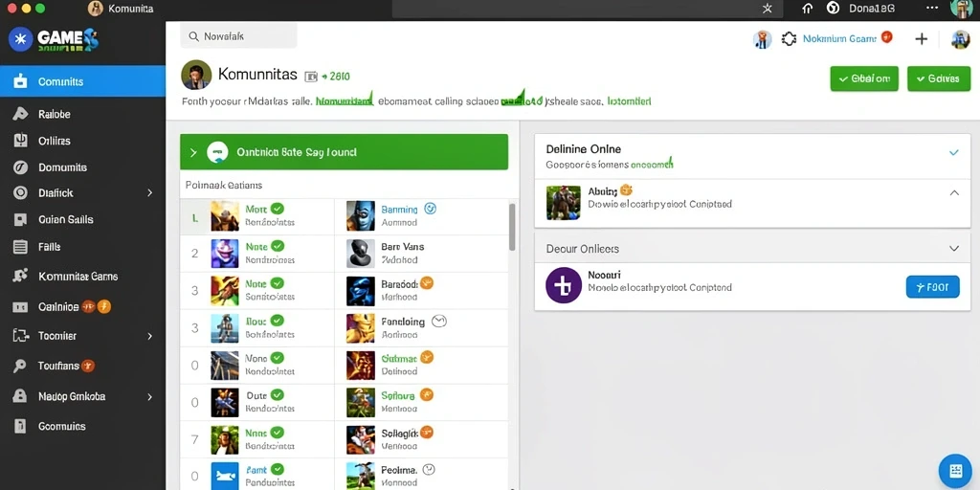Image resolution: width=980 pixels, height=490 pixels.
Task: Expand the Toomiter sidebar chevron
Action: click(149, 336)
